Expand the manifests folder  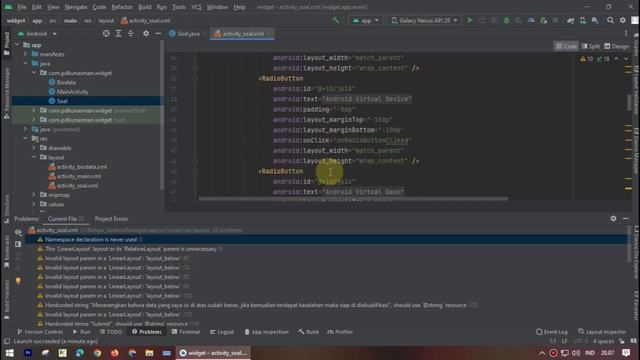tap(25, 54)
